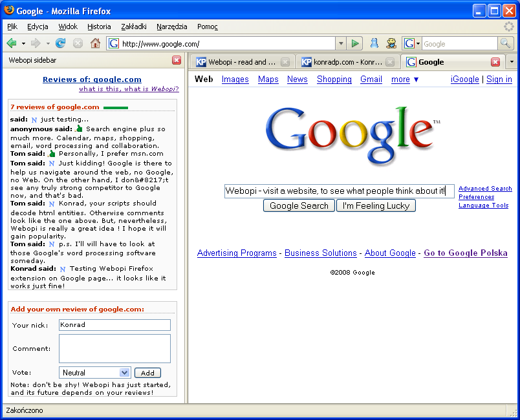
Task: Click the Google page search box
Action: [340, 191]
